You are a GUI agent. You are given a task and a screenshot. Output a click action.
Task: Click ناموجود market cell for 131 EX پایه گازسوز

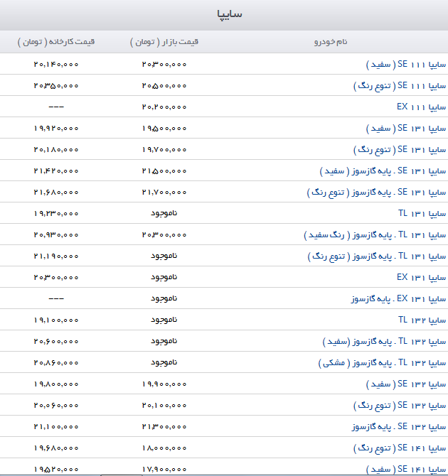pyautogui.click(x=164, y=298)
